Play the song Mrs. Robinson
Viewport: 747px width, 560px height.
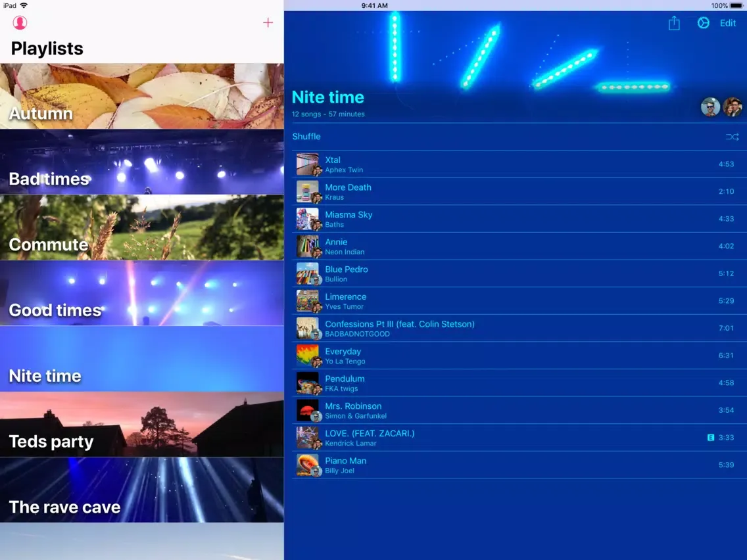point(519,411)
